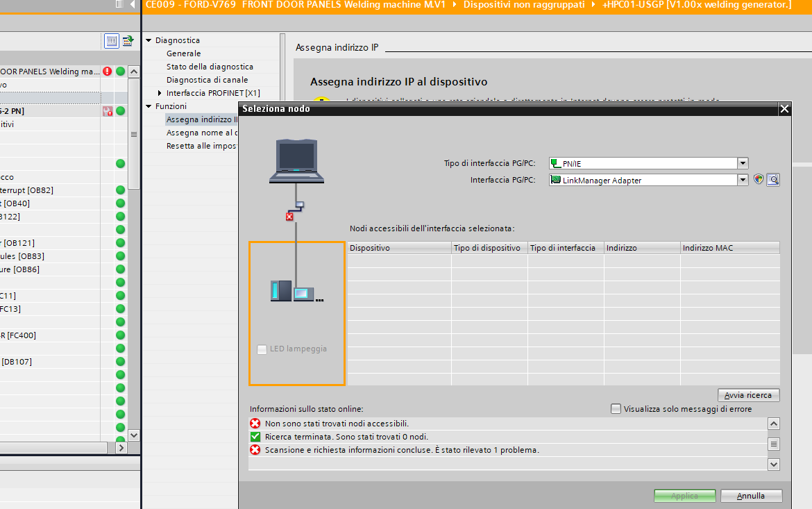Screen dimensions: 812x509
Task: Click the table view icon in project toolbar
Action: point(112,41)
